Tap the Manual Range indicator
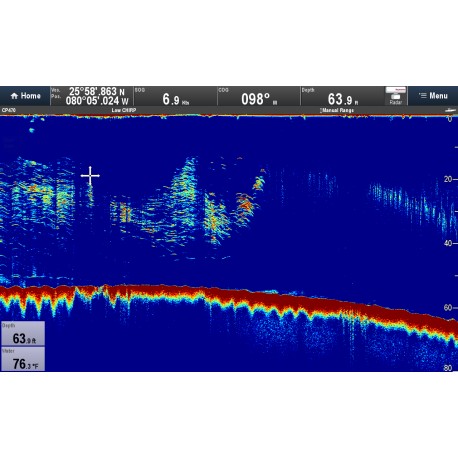458x458 pixels. pyautogui.click(x=337, y=110)
